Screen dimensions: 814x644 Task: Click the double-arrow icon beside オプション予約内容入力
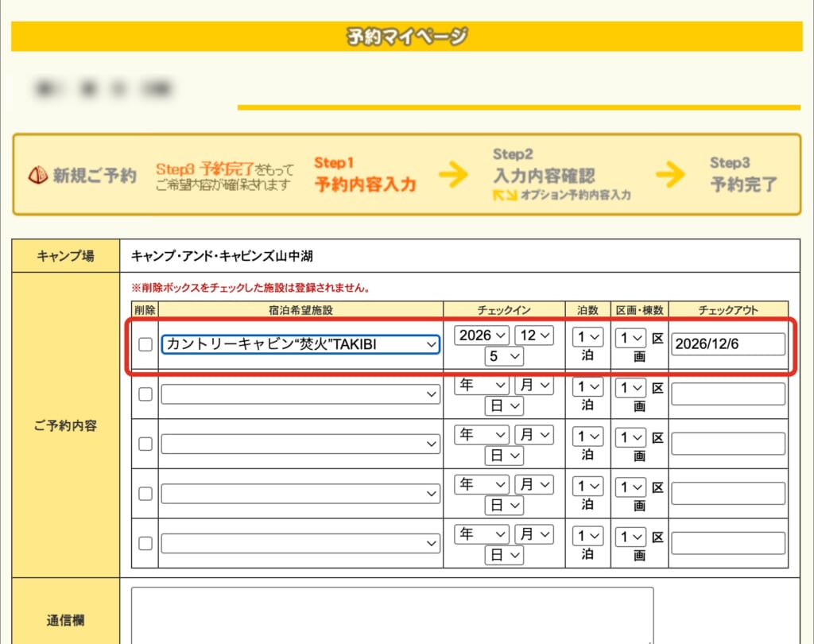[505, 196]
